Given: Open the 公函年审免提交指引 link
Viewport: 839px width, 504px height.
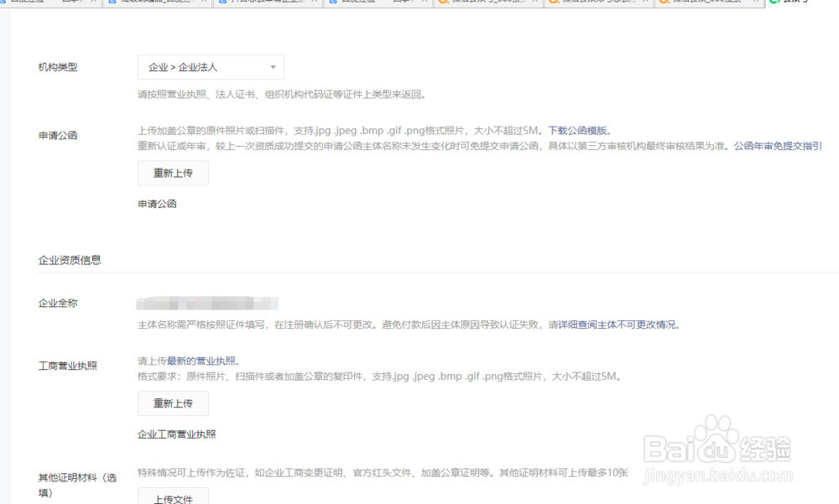Looking at the screenshot, I should pyautogui.click(x=778, y=146).
